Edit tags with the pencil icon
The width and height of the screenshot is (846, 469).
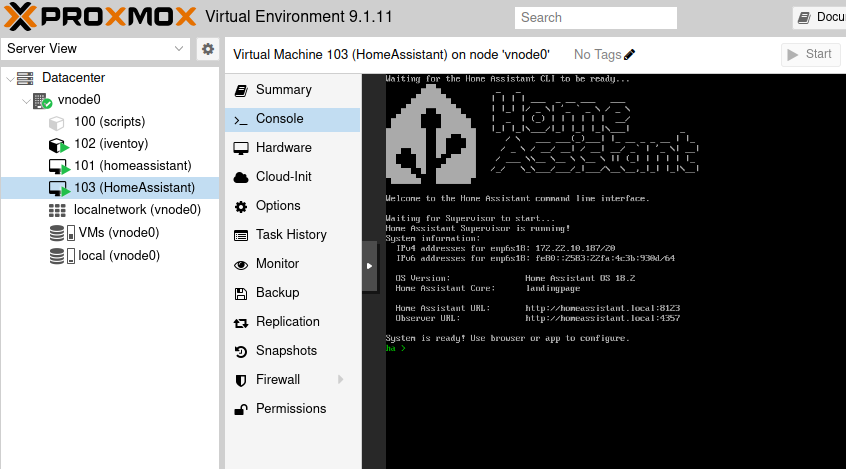pos(630,55)
